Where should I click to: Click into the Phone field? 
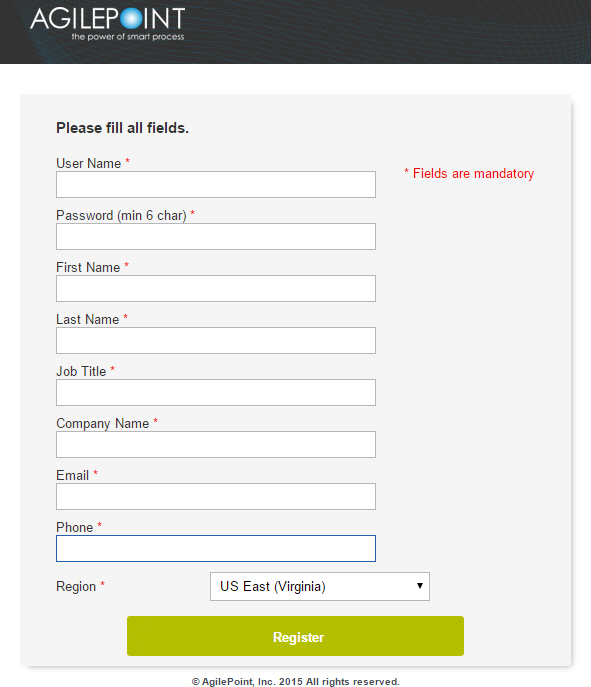point(216,549)
